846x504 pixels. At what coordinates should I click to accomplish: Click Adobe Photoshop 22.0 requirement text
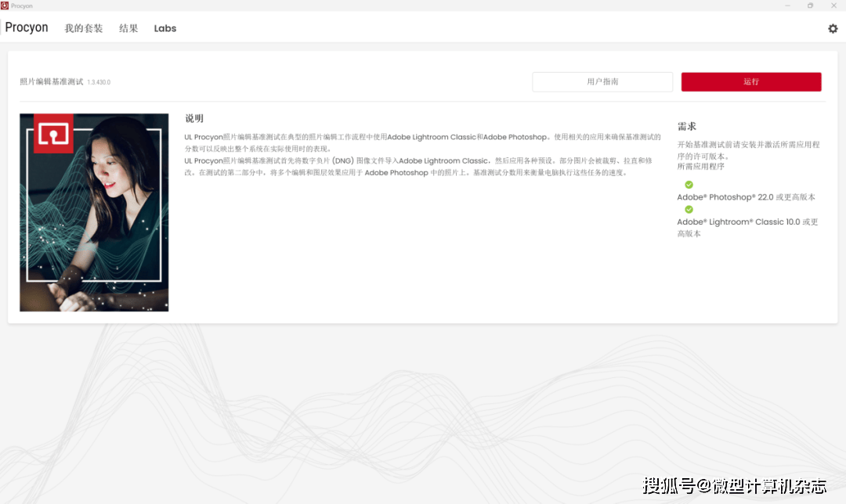click(x=747, y=197)
